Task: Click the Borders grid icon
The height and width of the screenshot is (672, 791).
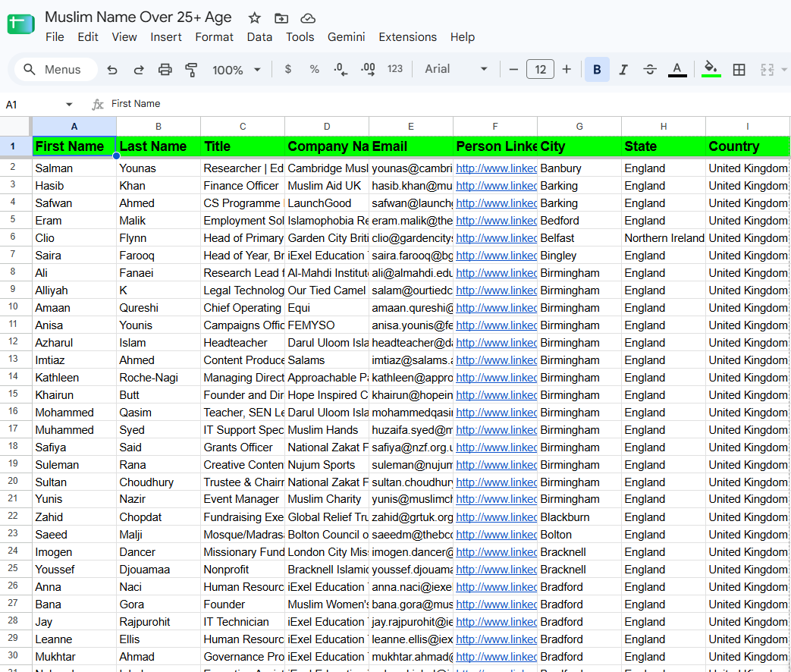Action: (739, 70)
